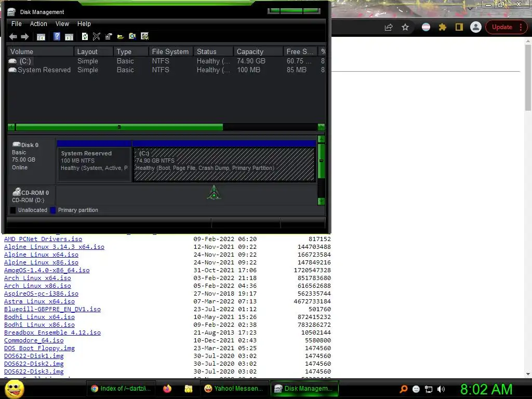Click the CD-ROM 0 drive icon

pos(17,192)
